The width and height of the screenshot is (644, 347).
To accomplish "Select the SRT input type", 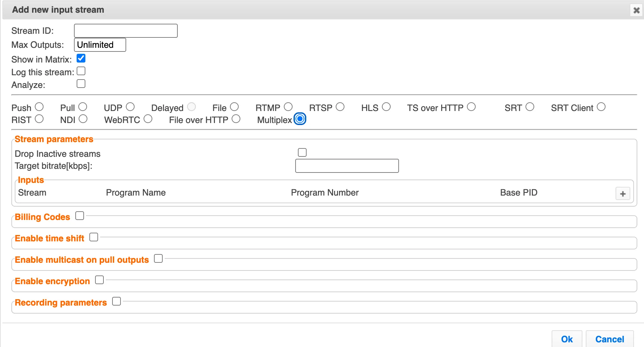I will [530, 107].
